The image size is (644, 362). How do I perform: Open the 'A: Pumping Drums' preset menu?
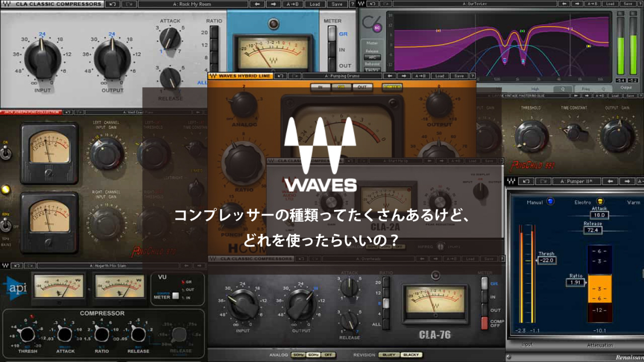[342, 76]
